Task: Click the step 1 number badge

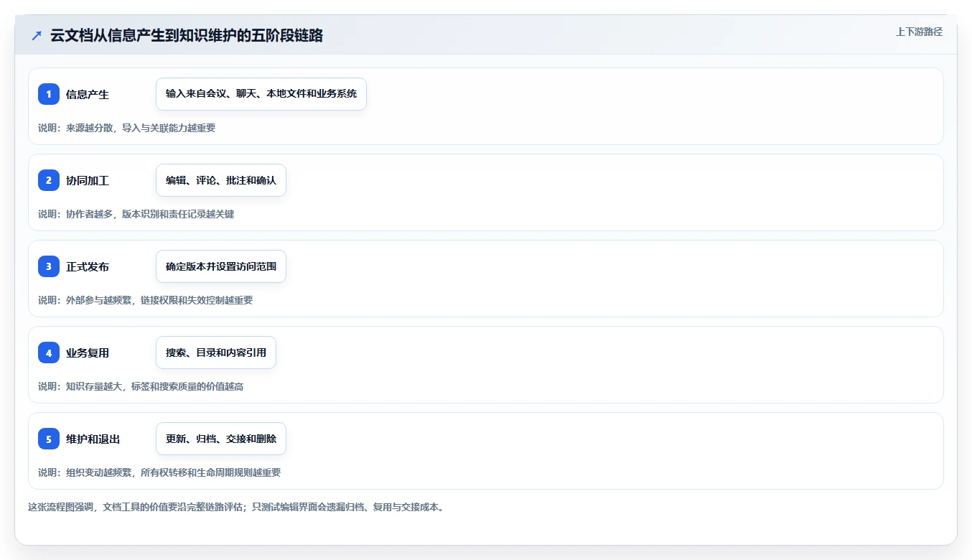Action: tap(49, 94)
